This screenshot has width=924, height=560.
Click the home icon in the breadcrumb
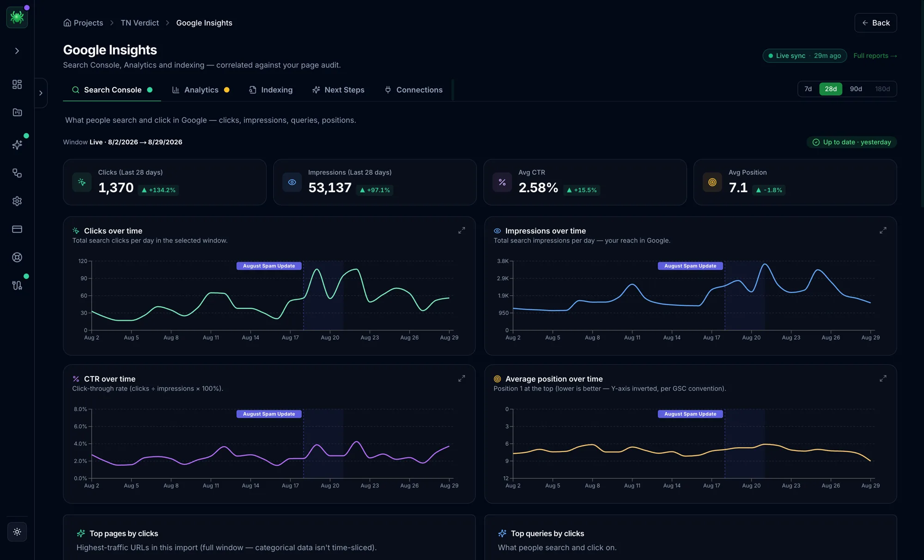[67, 23]
